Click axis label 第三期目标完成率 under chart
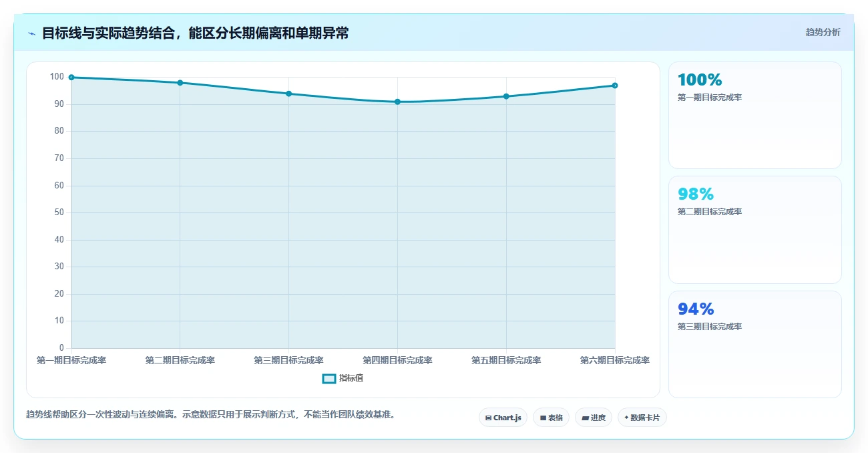This screenshot has width=868, height=453. pos(288,360)
